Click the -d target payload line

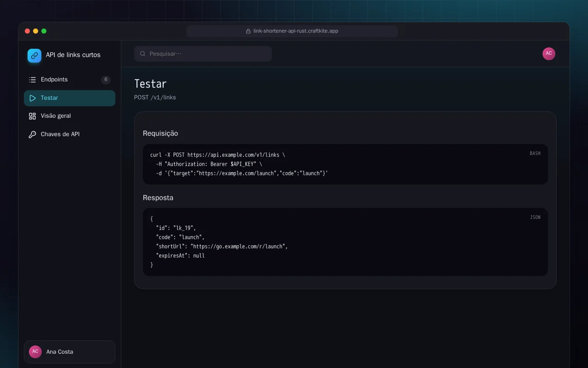242,173
